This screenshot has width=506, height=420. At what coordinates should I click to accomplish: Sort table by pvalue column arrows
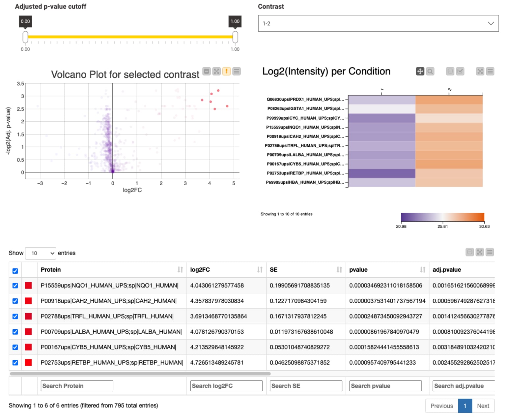[423, 270]
